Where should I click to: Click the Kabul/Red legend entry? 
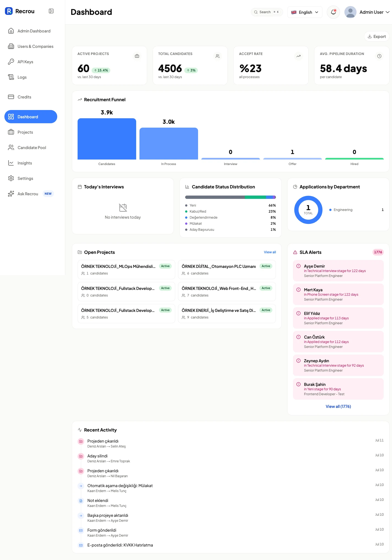(x=231, y=212)
